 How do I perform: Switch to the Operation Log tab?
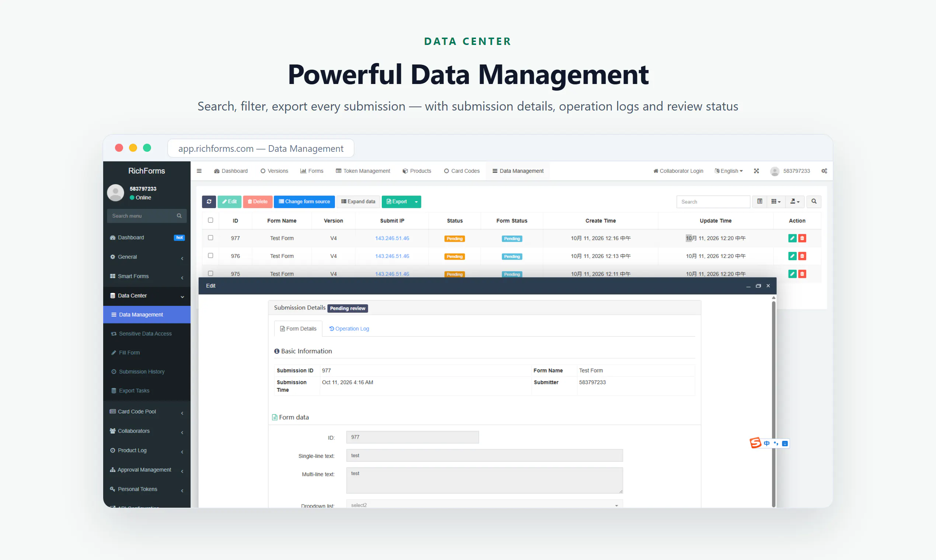[349, 329]
